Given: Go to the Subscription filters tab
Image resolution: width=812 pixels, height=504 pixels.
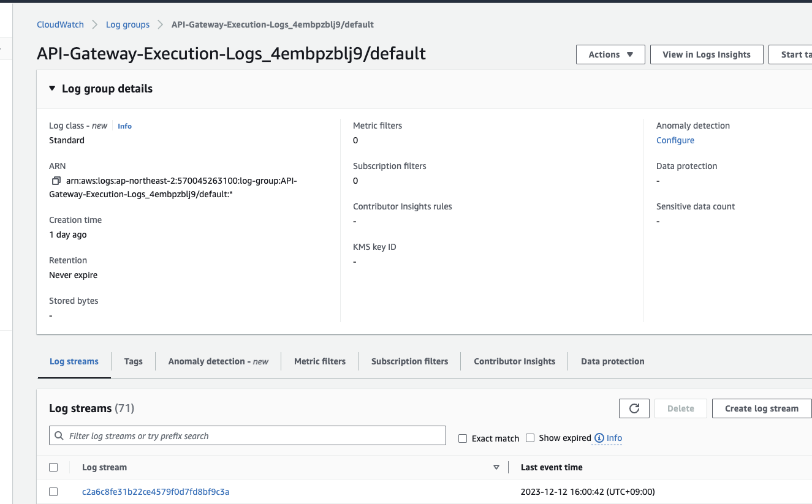Looking at the screenshot, I should pos(409,361).
